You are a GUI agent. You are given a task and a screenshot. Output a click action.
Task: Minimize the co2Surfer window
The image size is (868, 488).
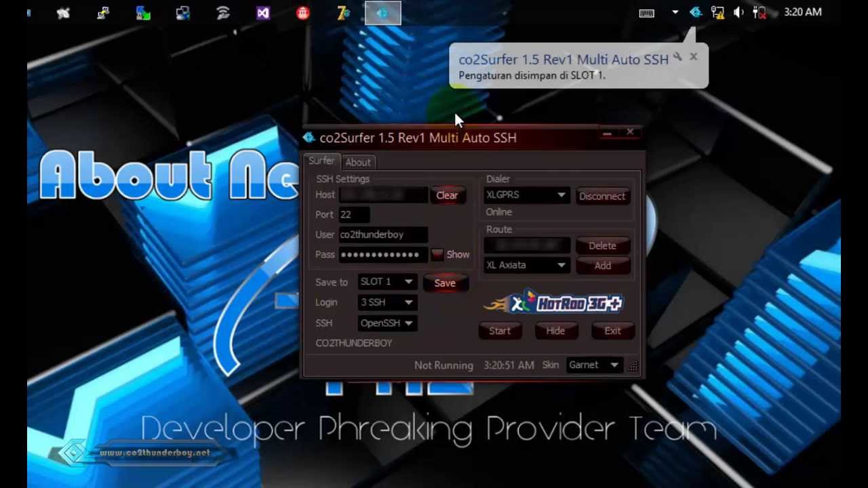pos(607,134)
